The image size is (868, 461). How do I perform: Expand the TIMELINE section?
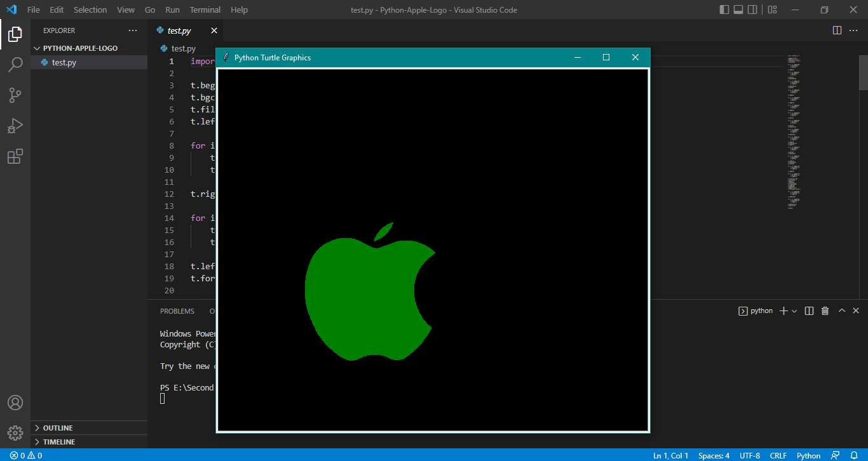[89, 442]
